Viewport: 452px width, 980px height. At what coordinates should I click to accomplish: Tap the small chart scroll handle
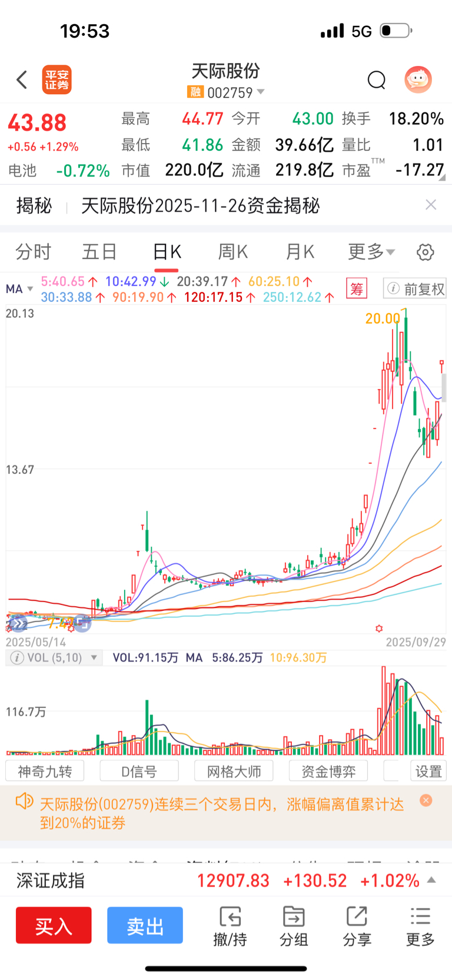tap(444, 388)
